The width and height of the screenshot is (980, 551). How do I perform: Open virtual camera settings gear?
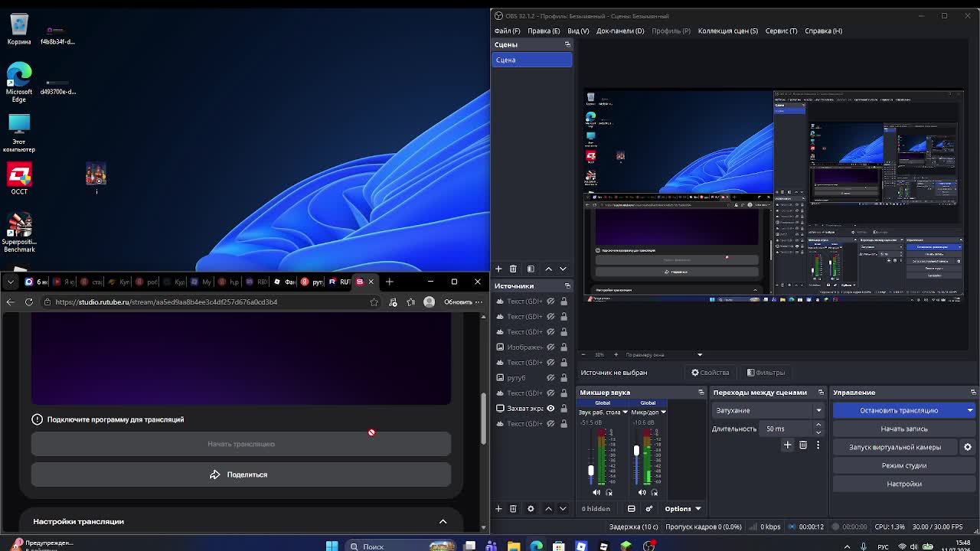click(x=968, y=447)
